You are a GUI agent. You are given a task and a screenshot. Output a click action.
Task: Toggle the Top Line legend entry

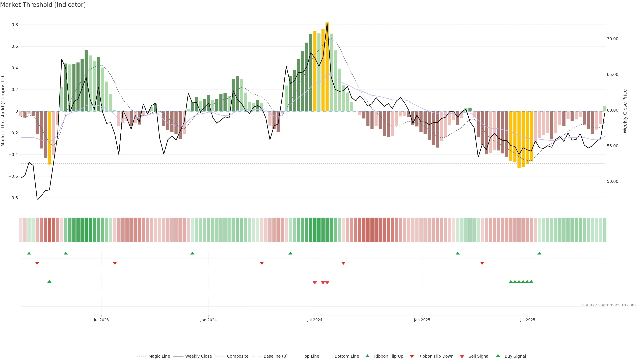tap(311, 356)
